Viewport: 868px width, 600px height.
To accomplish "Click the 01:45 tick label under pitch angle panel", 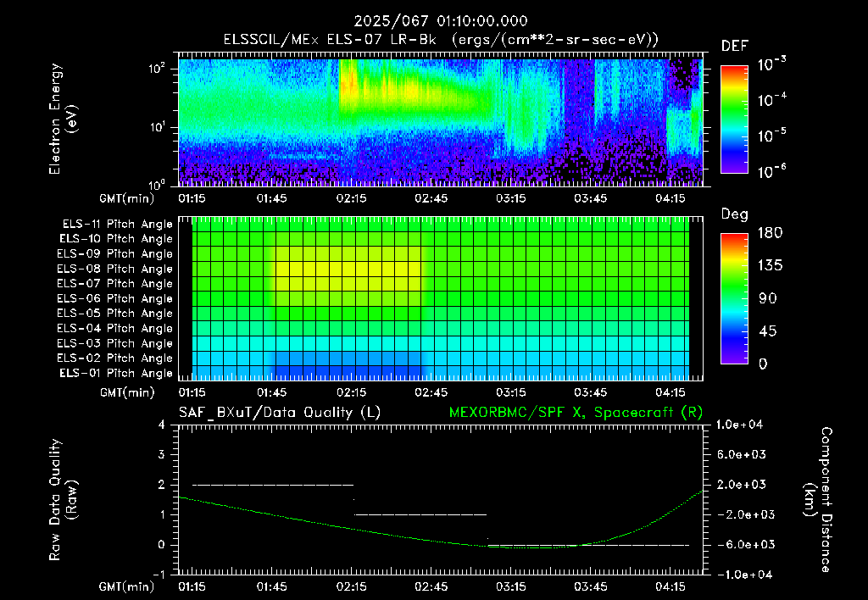I will [x=272, y=392].
